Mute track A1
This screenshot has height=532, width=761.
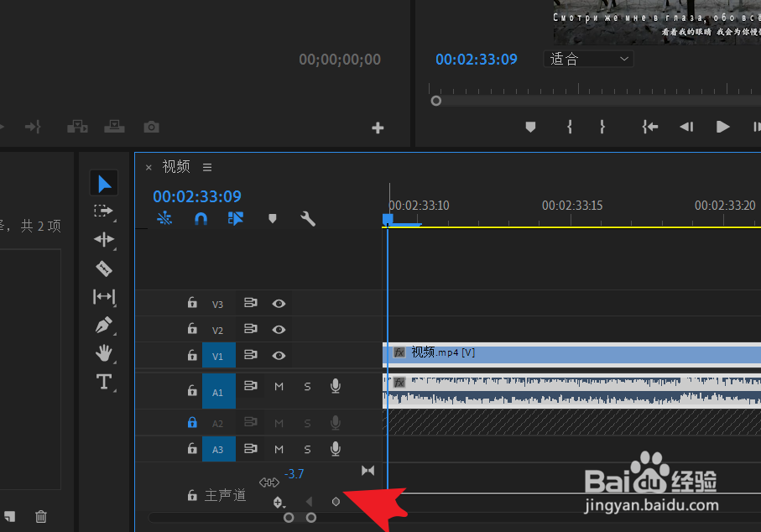click(x=279, y=386)
